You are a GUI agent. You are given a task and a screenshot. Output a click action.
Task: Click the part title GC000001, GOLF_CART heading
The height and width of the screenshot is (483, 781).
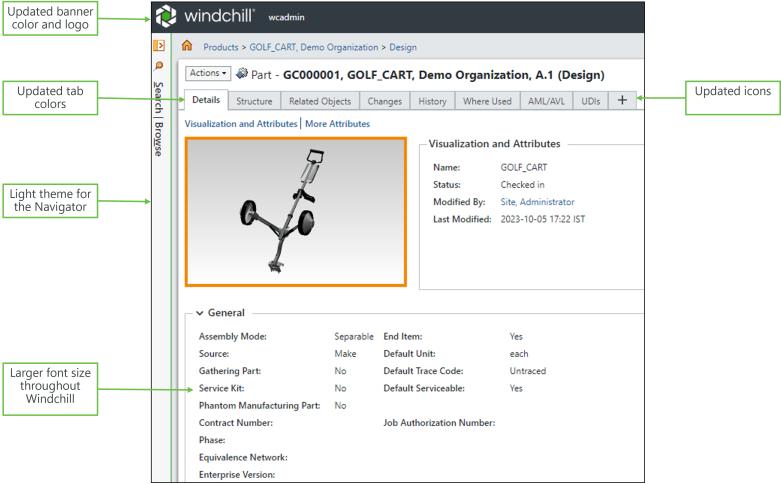point(444,75)
